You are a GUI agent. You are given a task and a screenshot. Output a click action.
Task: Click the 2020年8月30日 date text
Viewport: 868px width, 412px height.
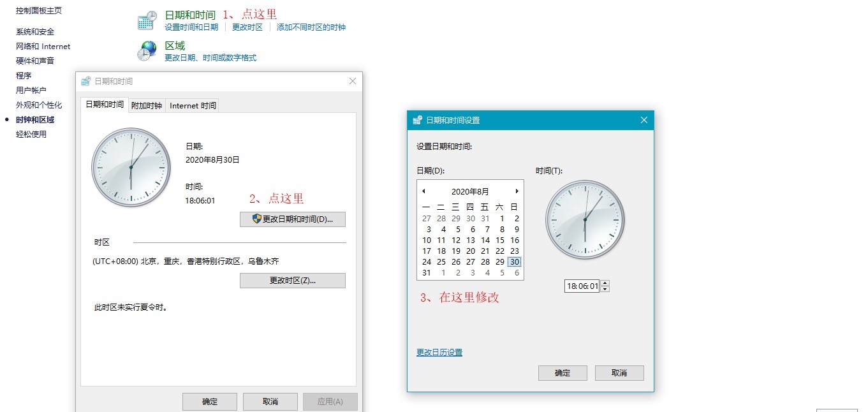[212, 160]
